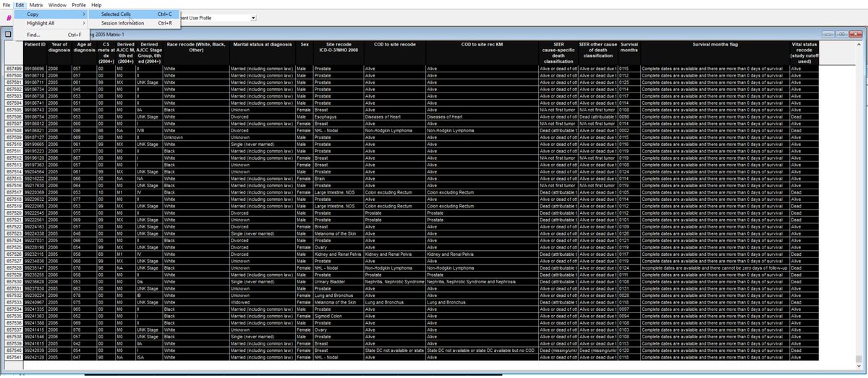Click the SEER other cause of death header
The height and width of the screenshot is (378, 868).
[597, 53]
